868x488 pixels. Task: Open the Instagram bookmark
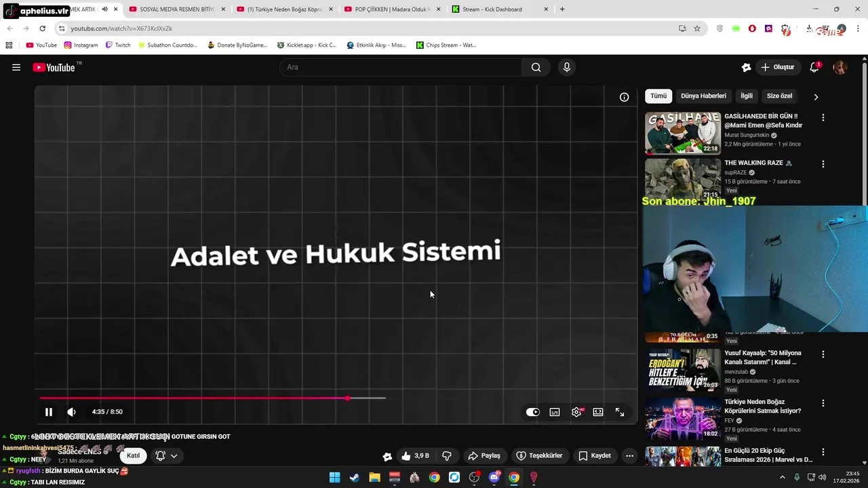pyautogui.click(x=81, y=45)
